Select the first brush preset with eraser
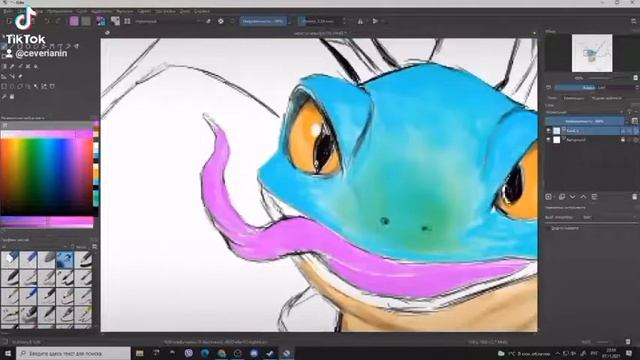The width and height of the screenshot is (640, 360). pos(10,260)
